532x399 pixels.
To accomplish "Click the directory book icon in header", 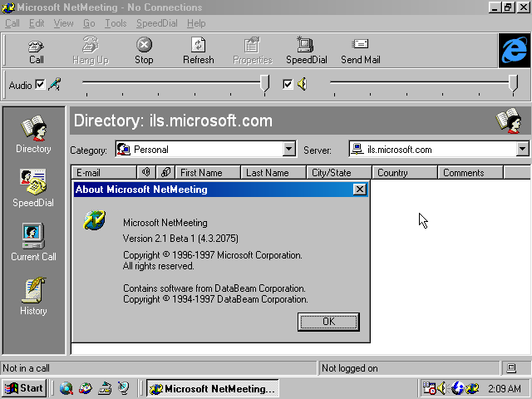I will [x=509, y=121].
